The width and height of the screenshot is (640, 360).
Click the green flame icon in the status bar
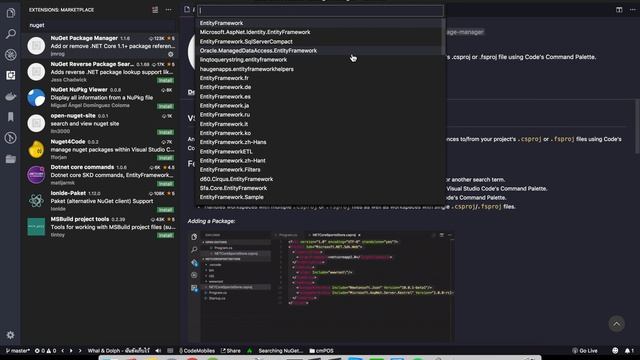click(x=249, y=351)
